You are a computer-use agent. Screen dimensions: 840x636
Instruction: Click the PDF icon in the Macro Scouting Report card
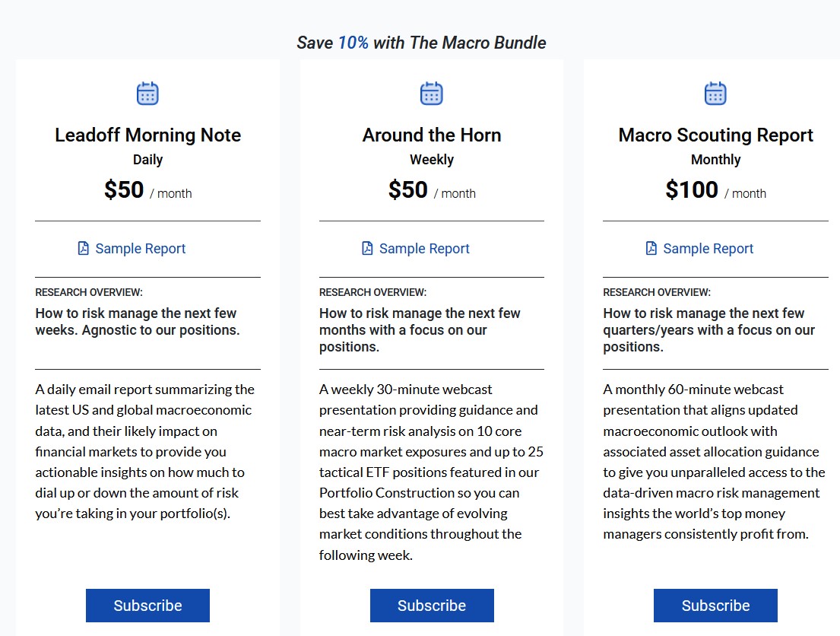[651, 248]
